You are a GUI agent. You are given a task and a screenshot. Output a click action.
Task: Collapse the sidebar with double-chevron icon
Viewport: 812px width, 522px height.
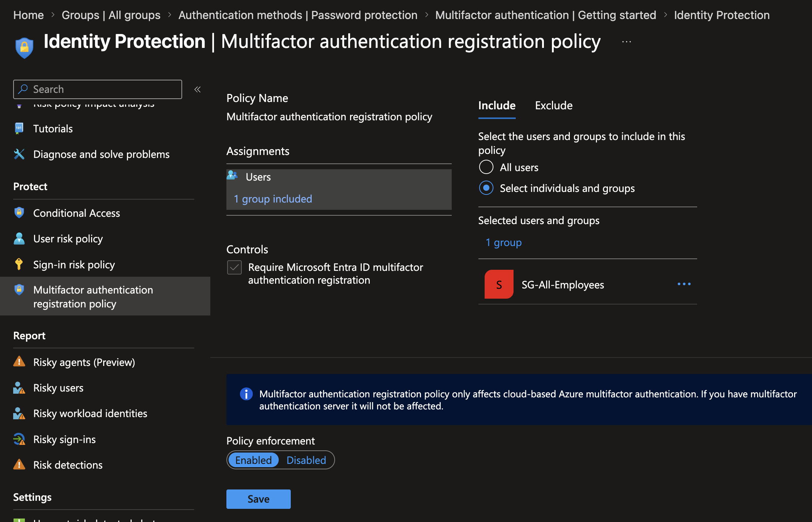coord(198,89)
